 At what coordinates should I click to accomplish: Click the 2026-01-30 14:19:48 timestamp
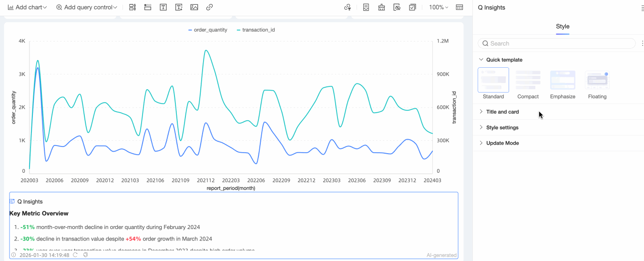point(44,255)
